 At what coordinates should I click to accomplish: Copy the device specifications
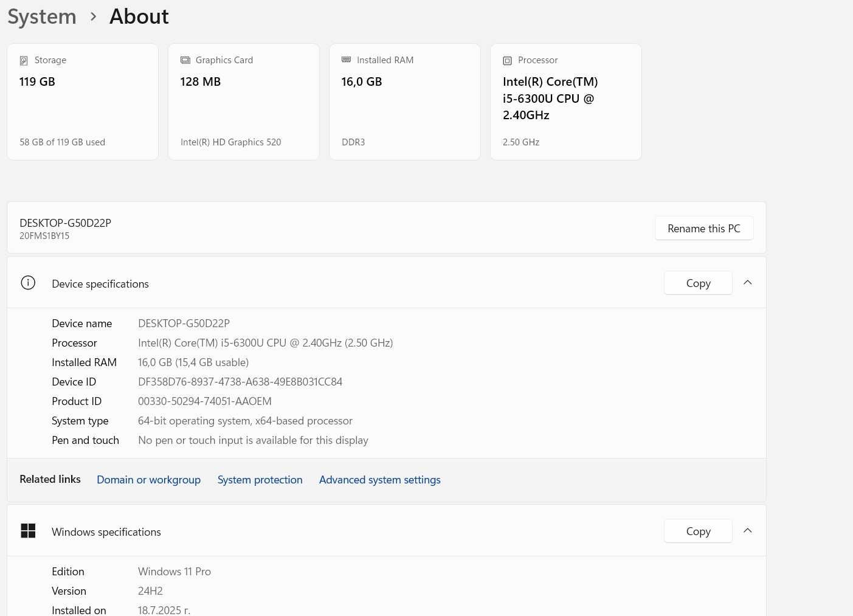698,283
